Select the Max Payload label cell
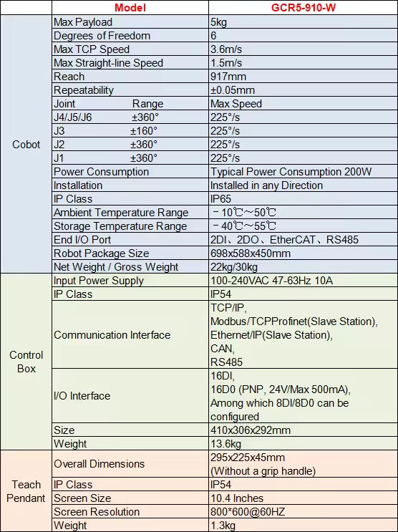Viewport: 398px width, 532px height. [130, 22]
